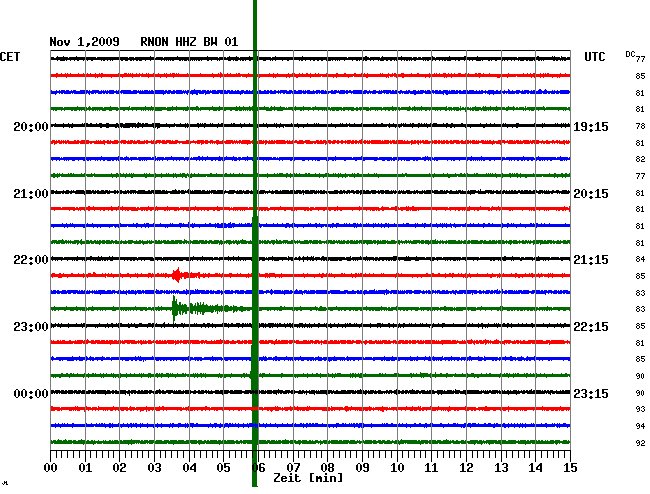650x494 pixels.
Task: Click DC value 94 in the right column
Action: click(640, 426)
